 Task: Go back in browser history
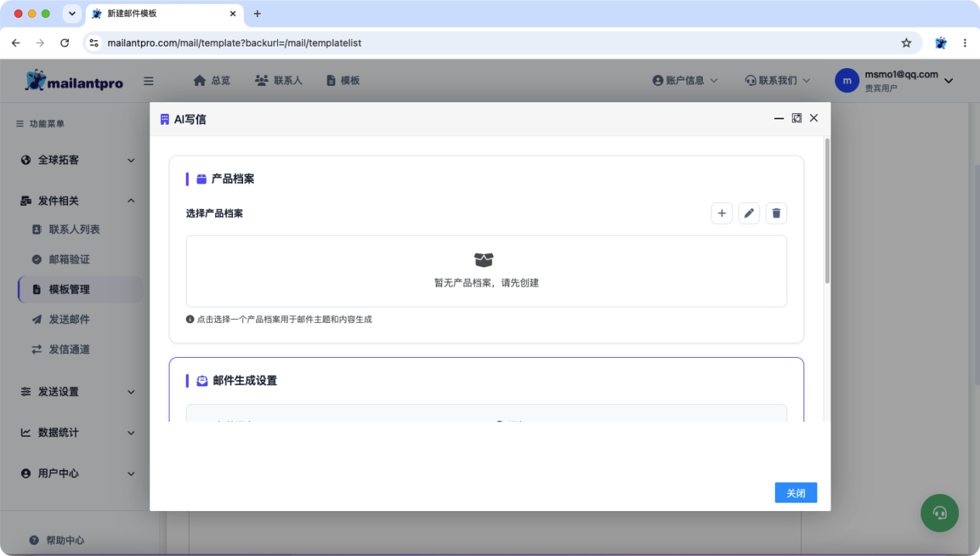click(x=15, y=43)
